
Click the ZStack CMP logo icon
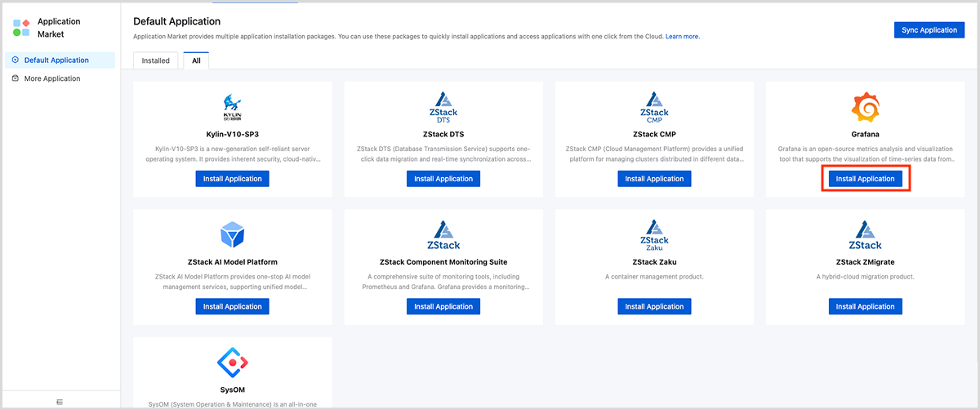(654, 107)
